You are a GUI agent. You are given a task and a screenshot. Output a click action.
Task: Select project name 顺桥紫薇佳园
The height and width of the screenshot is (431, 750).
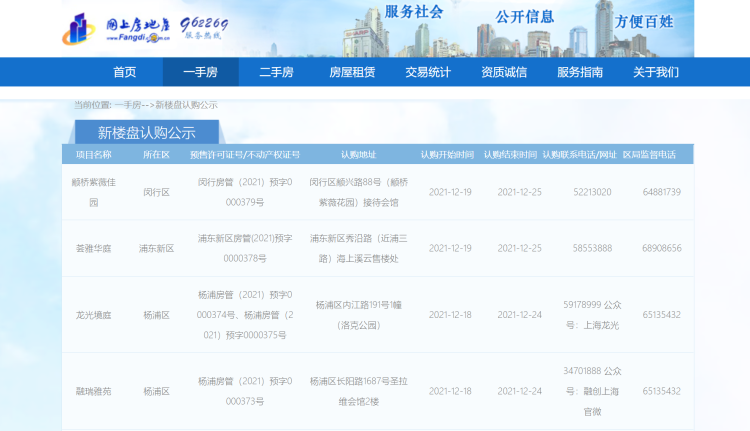click(94, 192)
